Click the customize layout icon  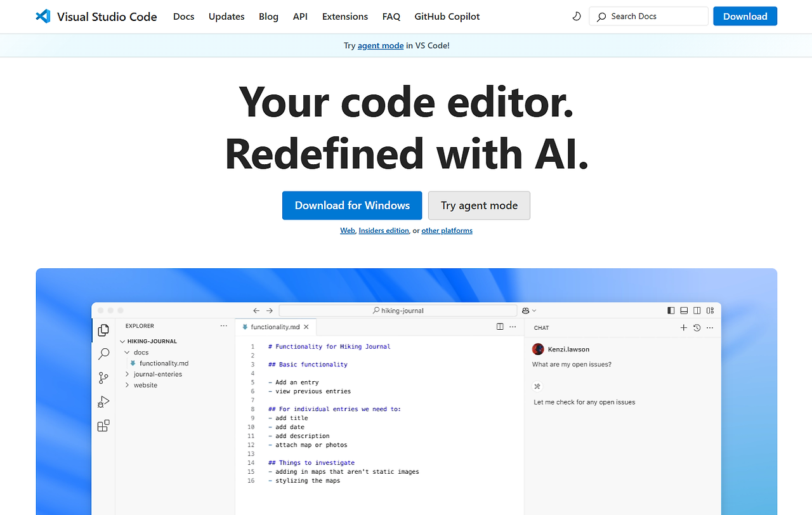(710, 311)
